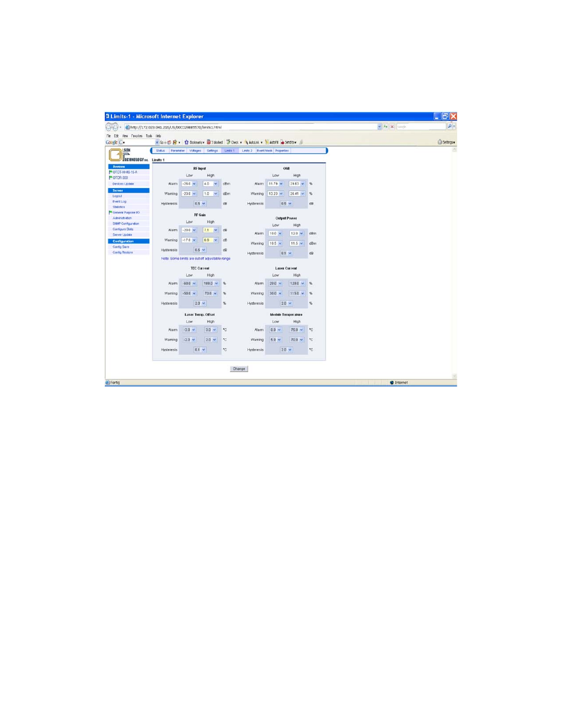The image size is (562, 728).
Task: Open RF Input Warning Low dropdown
Action: (189, 194)
